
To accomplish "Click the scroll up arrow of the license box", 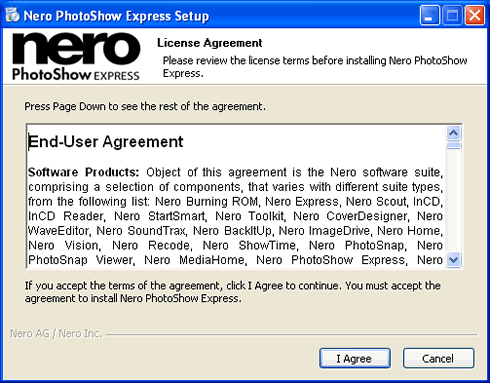I will tap(454, 133).
